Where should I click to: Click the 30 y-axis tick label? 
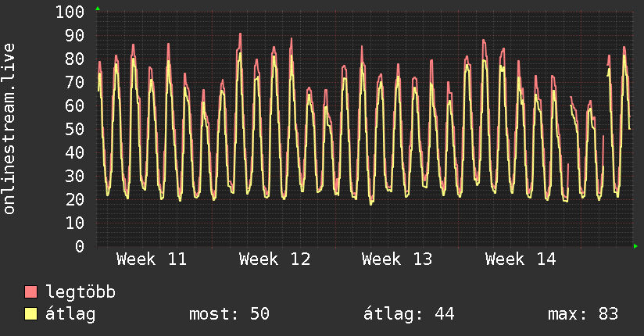75,176
